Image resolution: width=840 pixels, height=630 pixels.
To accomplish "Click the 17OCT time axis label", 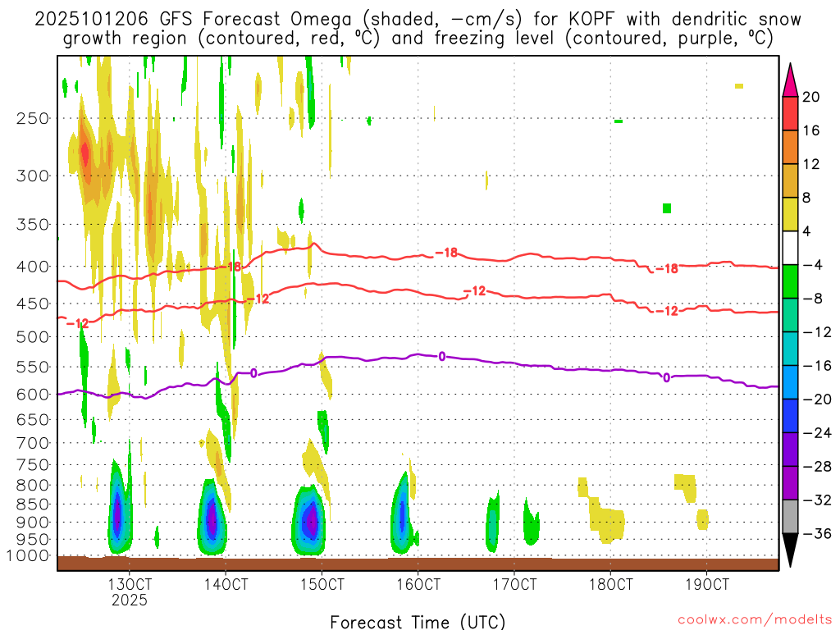I will (514, 585).
